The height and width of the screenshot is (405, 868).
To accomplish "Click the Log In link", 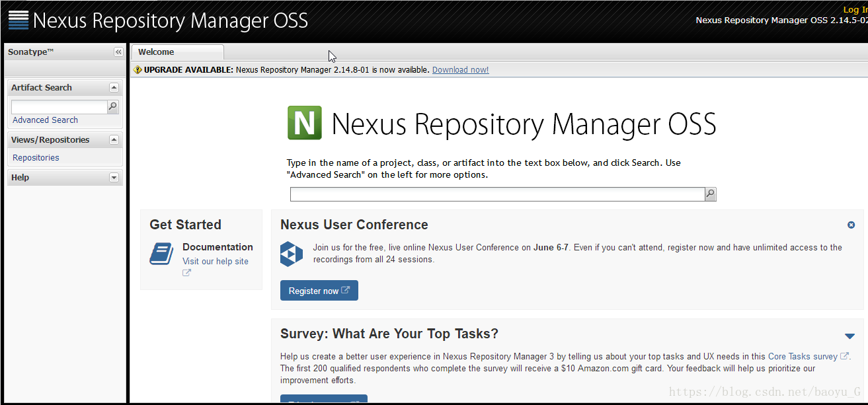I will (x=855, y=10).
